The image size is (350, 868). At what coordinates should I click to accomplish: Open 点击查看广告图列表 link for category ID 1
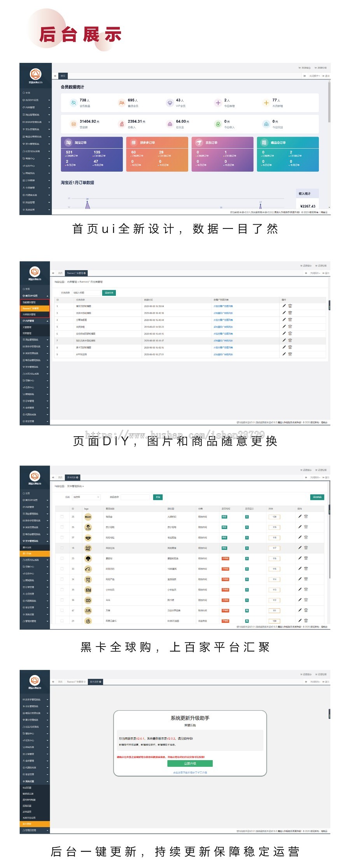coord(223,306)
